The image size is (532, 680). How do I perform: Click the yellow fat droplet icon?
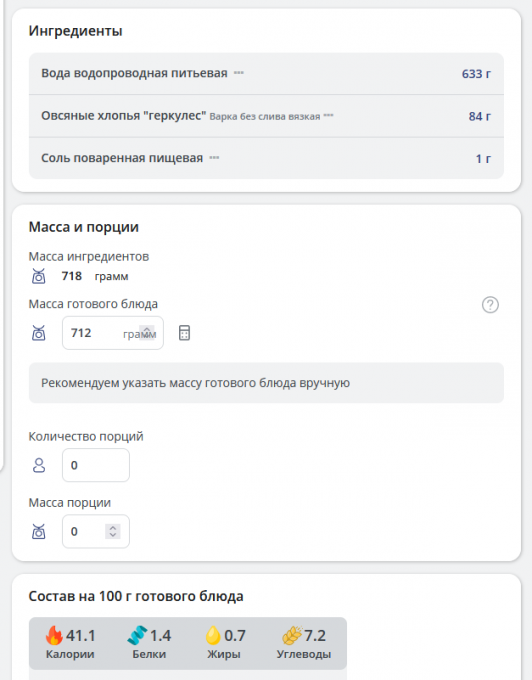[213, 635]
